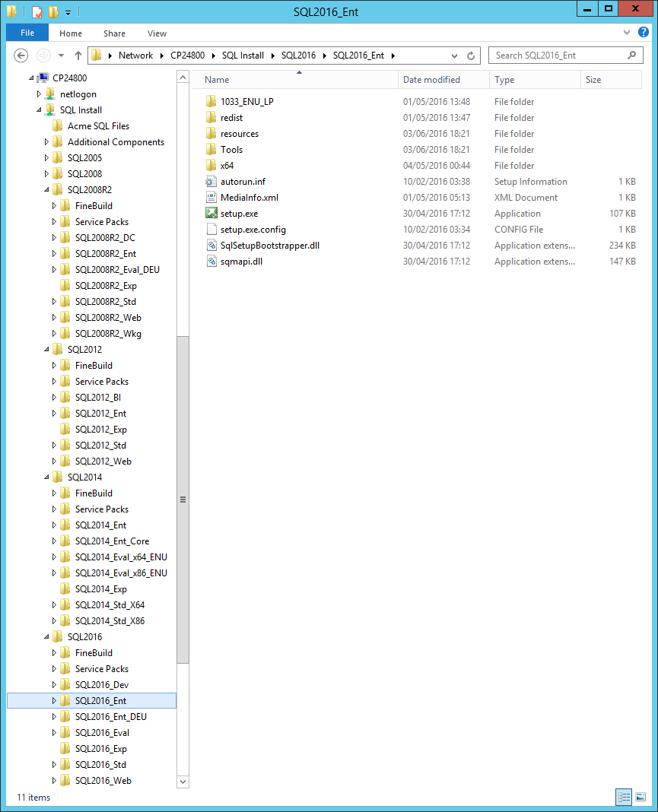Select SQL2016_Ent_DEU in the tree
The image size is (658, 812).
(x=111, y=717)
